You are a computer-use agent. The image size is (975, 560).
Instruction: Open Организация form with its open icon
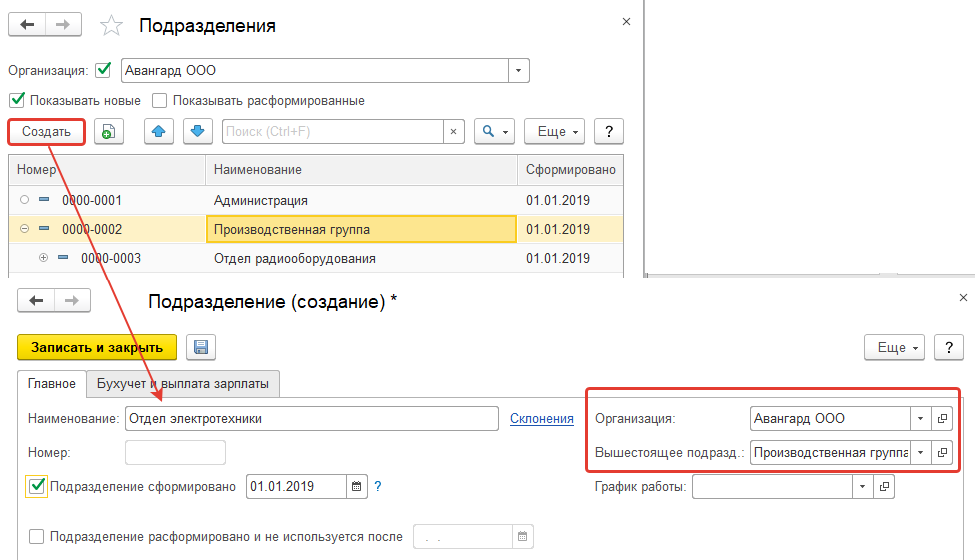click(x=941, y=419)
